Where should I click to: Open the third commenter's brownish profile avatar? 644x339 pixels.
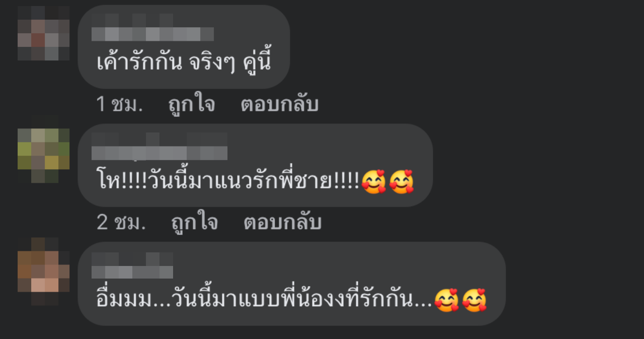[x=44, y=272]
